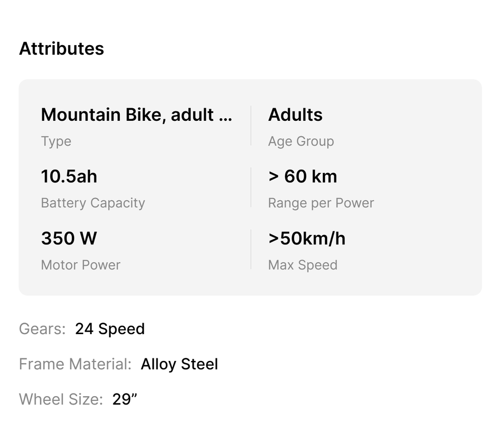Click the Motor Power label
Viewport: 504px width, 434px height.
click(x=81, y=265)
